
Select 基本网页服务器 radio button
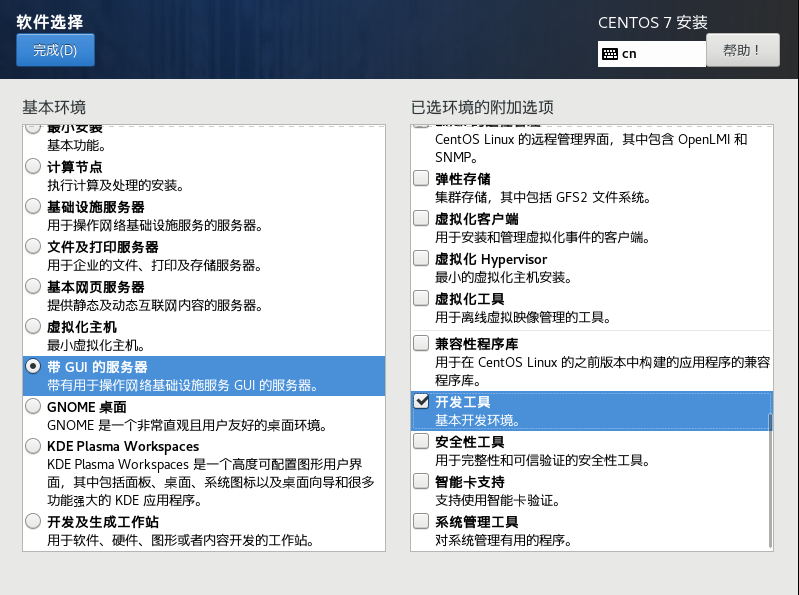[x=33, y=286]
